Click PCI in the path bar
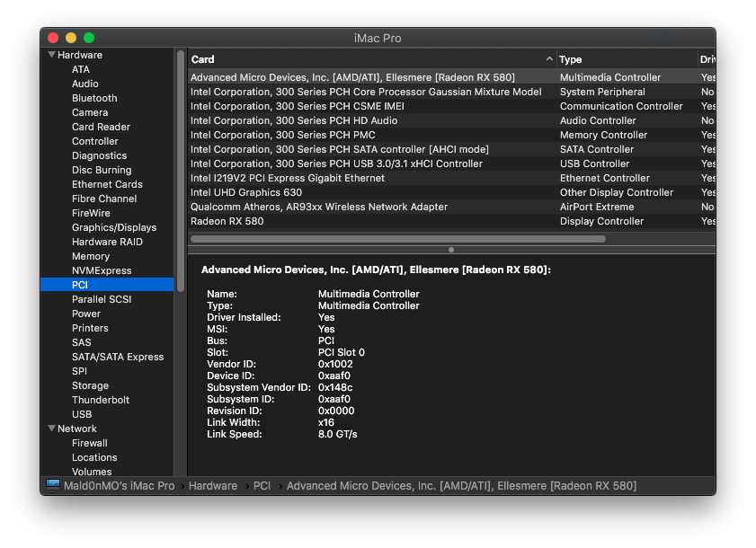The image size is (756, 548). click(x=262, y=486)
